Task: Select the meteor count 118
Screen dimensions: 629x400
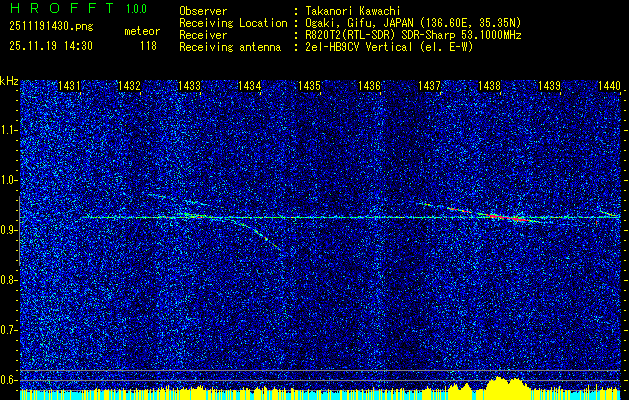Action: tap(148, 46)
